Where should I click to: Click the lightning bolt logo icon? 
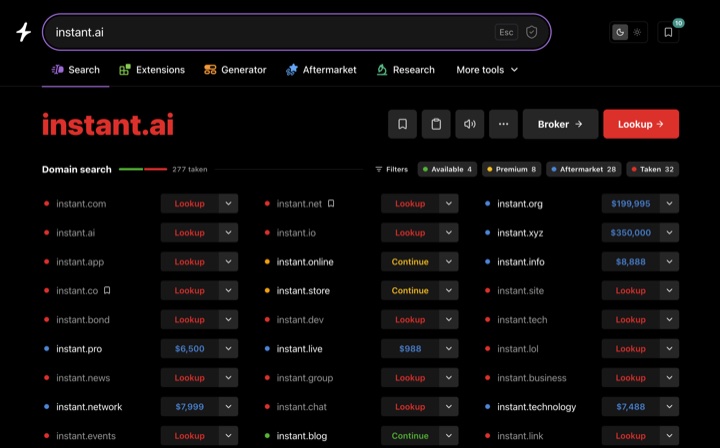tap(23, 32)
